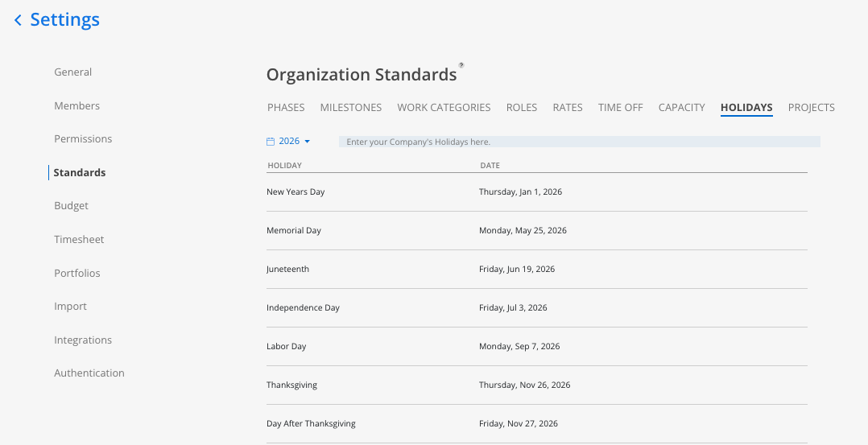Click the date Monday, Sep 7, 2026
Image resolution: width=868 pixels, height=445 pixels.
(519, 347)
